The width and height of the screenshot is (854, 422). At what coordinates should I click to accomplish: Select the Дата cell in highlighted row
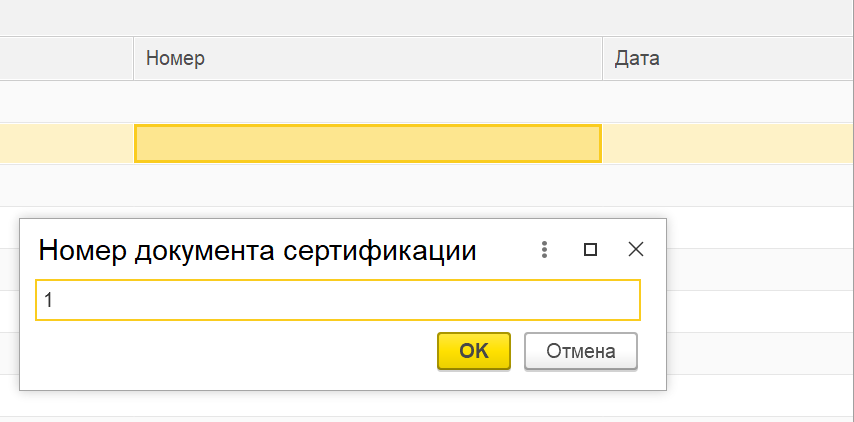(x=728, y=144)
